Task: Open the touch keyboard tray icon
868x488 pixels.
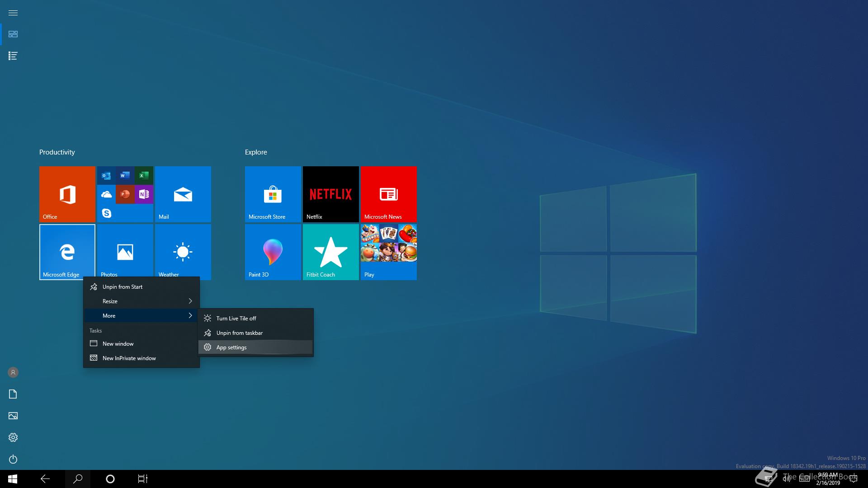Action: (x=804, y=479)
